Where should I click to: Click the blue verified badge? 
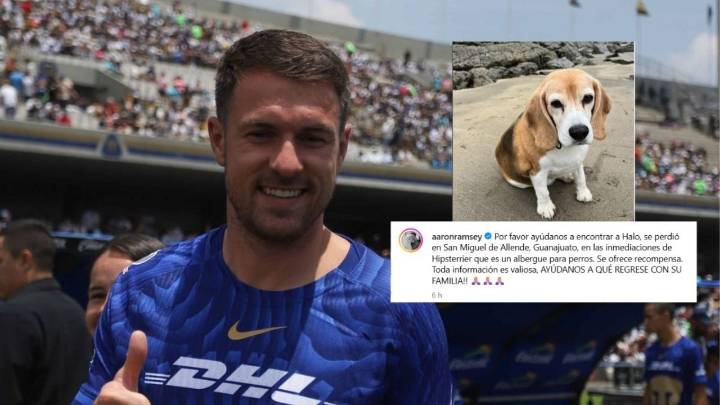click(x=488, y=236)
